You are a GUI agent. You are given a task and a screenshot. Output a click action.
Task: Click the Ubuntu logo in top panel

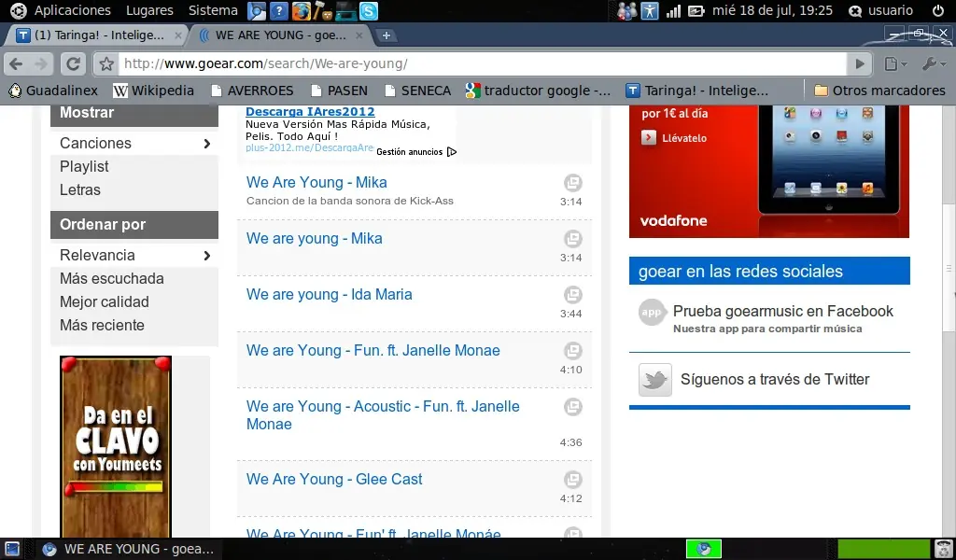pyautogui.click(x=19, y=10)
